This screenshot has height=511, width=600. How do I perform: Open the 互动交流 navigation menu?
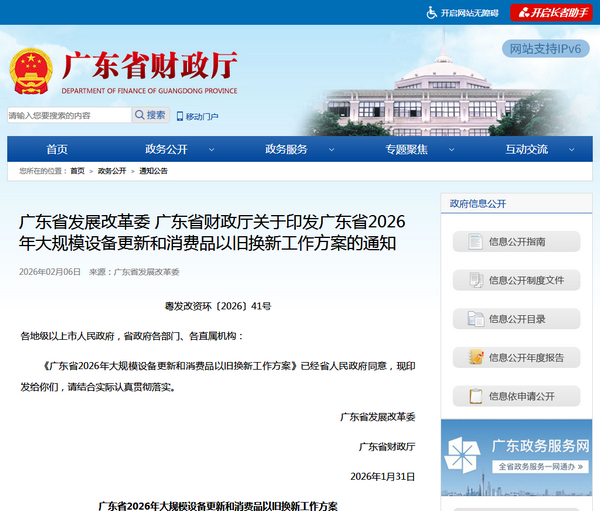[527, 149]
